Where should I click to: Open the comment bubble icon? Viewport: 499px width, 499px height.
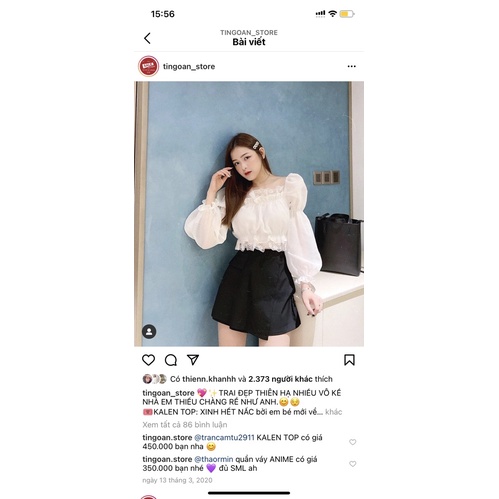[x=171, y=360]
